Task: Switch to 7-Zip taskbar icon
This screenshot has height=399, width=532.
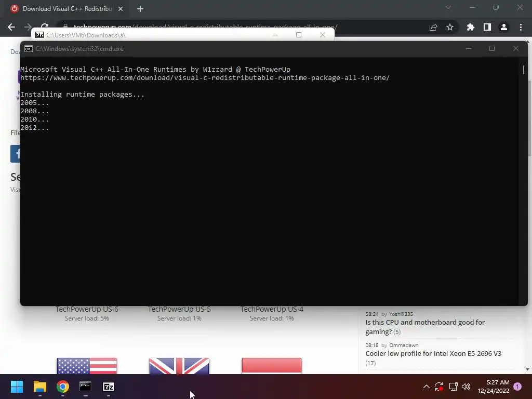Action: (x=109, y=387)
